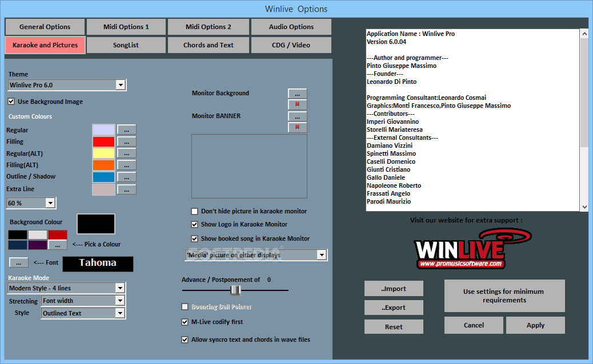
Task: Click the Apply button
Action: click(x=535, y=325)
